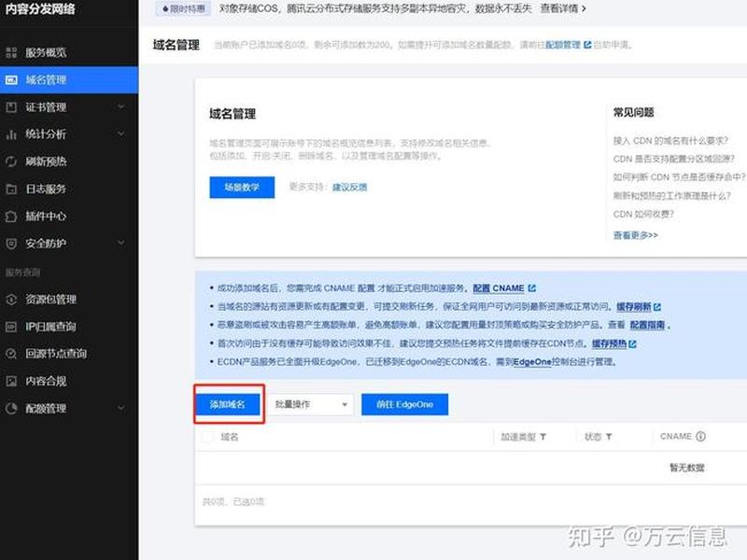Open the 建议反馈 link
747x560 pixels.
pyautogui.click(x=349, y=188)
